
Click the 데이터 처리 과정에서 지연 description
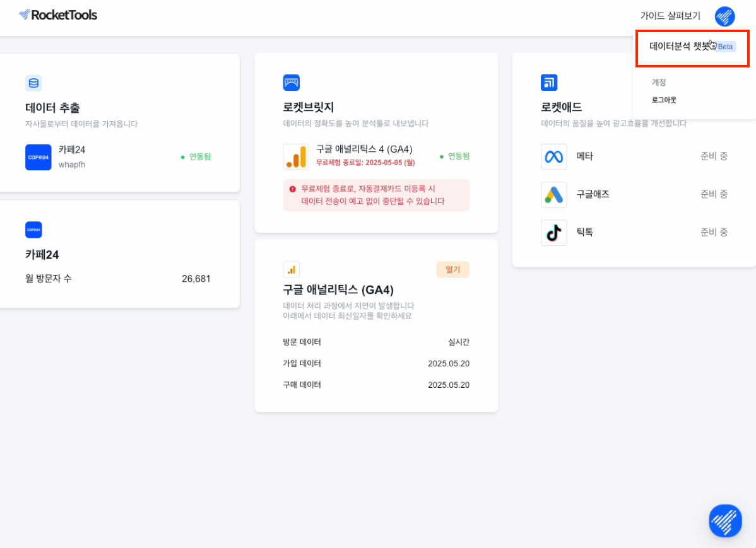coord(348,311)
